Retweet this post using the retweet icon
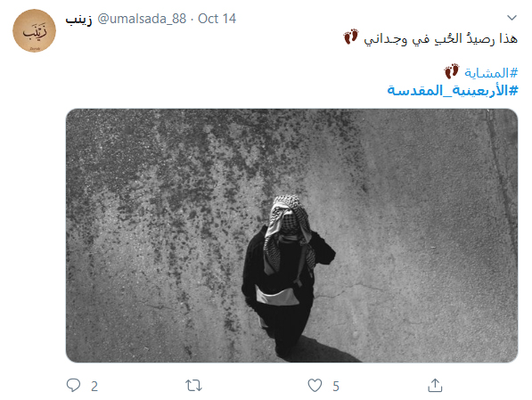 click(193, 386)
